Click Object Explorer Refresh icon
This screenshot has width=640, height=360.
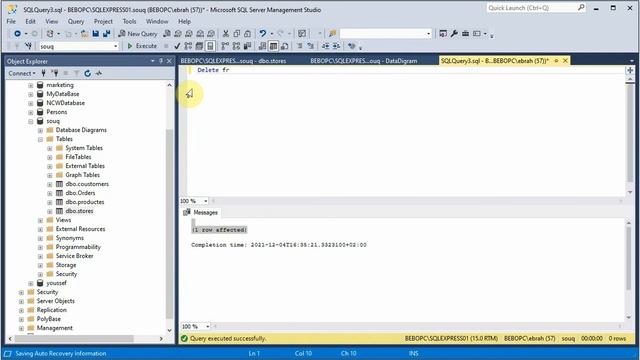(87, 73)
